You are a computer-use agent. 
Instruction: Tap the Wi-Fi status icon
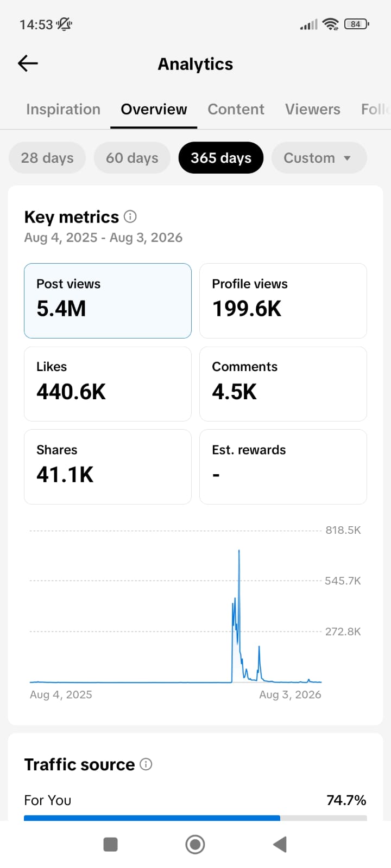point(330,24)
